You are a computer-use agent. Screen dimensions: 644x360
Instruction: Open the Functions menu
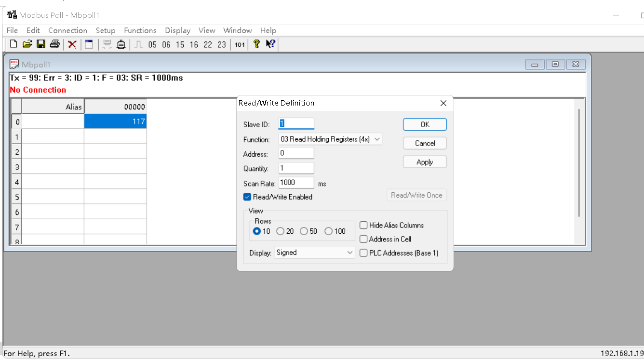click(140, 30)
